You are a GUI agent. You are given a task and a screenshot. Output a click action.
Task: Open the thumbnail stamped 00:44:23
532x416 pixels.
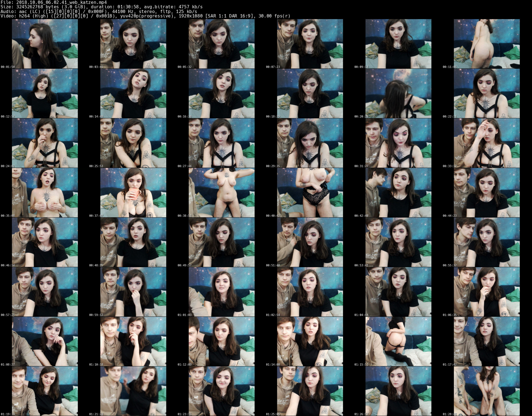point(487,193)
